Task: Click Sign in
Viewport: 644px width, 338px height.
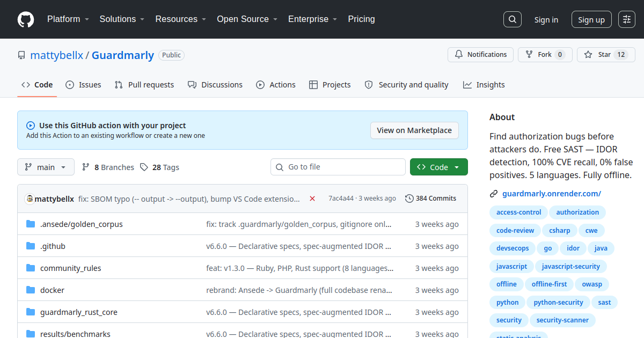Action: (x=546, y=20)
